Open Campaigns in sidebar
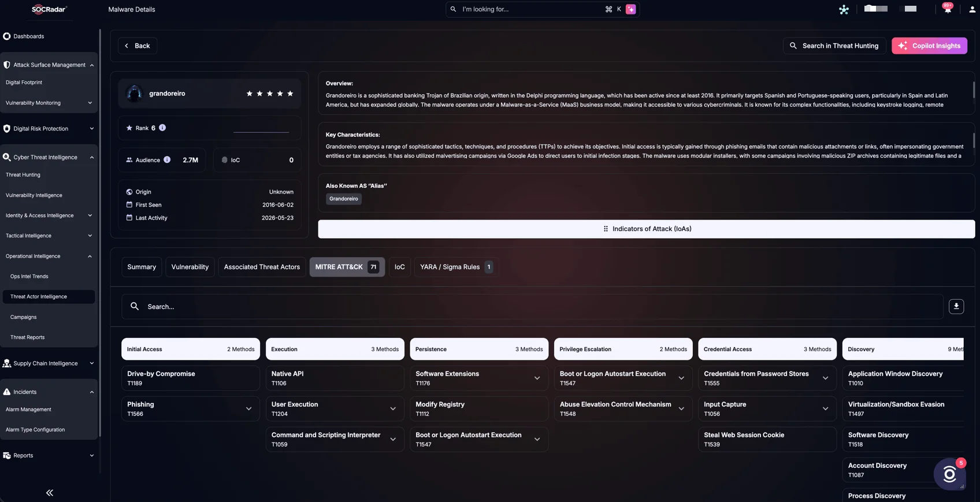Viewport: 980px width, 502px height. [24, 317]
